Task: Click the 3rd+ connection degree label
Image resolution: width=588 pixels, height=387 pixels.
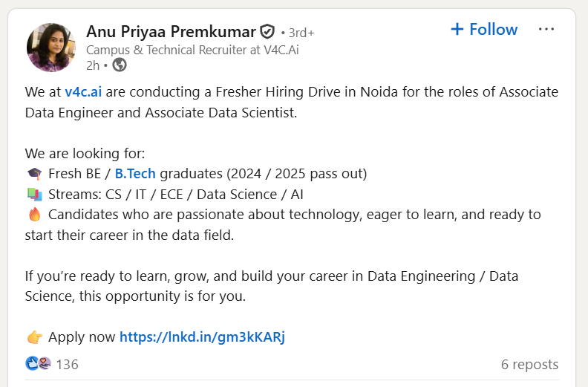Action: (x=301, y=33)
